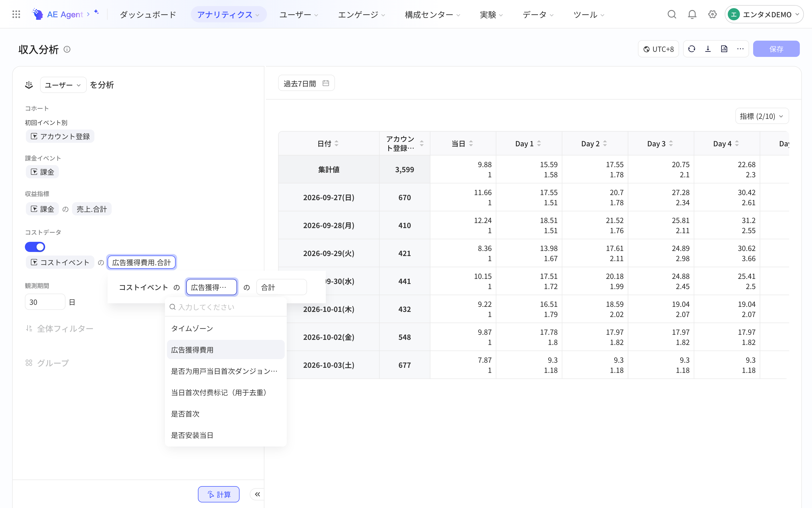Open the search magnifier in top bar
The height and width of the screenshot is (508, 812).
(x=672, y=14)
